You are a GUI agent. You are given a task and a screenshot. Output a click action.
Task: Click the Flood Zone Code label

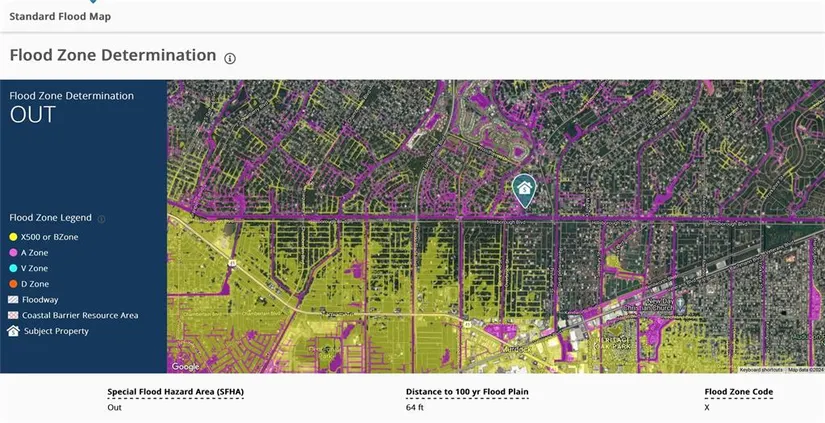738,392
